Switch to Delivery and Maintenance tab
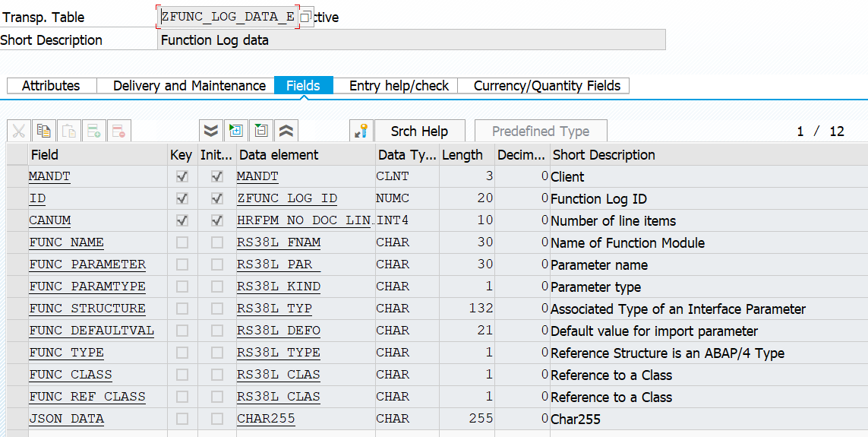Screen dimensions: 868x437 pos(185,86)
